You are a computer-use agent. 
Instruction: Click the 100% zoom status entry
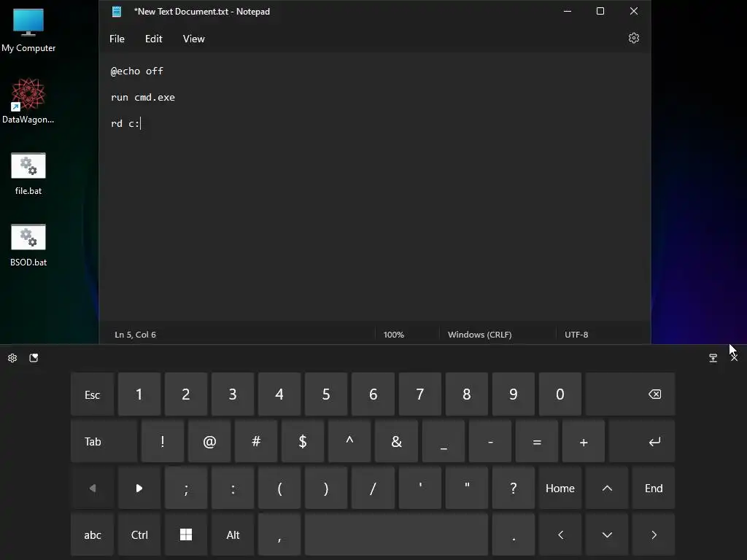click(393, 335)
